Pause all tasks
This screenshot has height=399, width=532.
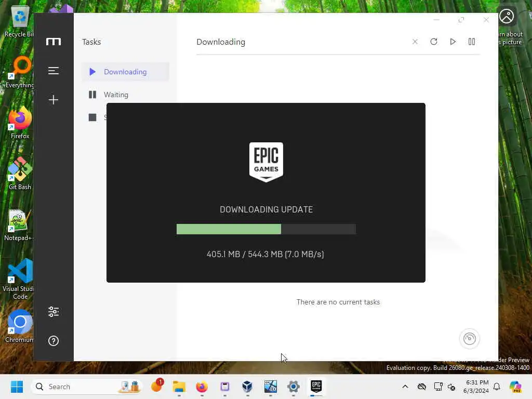(472, 42)
